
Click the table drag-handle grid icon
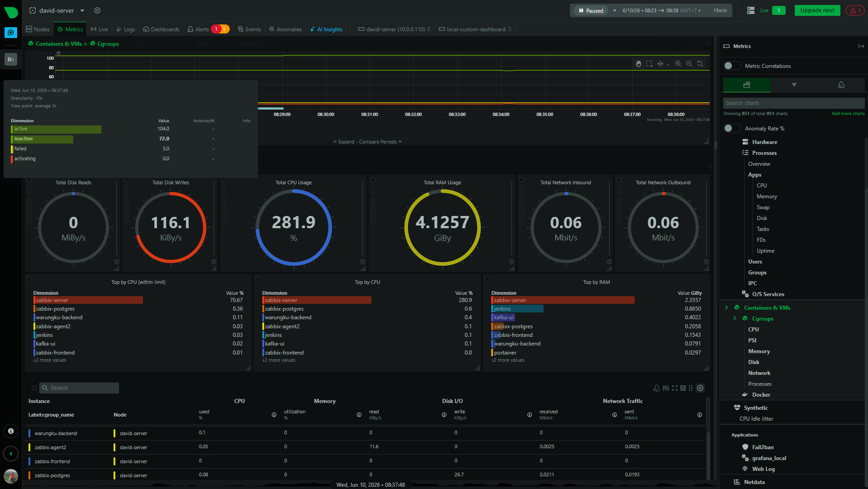pyautogui.click(x=691, y=388)
